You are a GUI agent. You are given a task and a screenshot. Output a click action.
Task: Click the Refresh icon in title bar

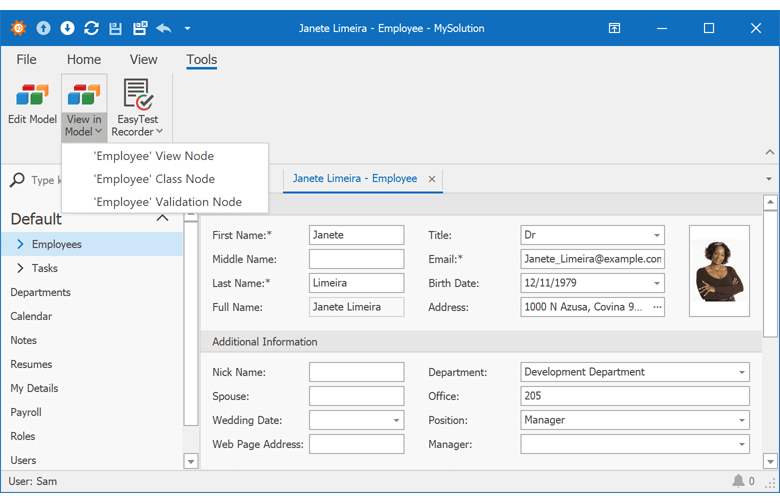(92, 28)
